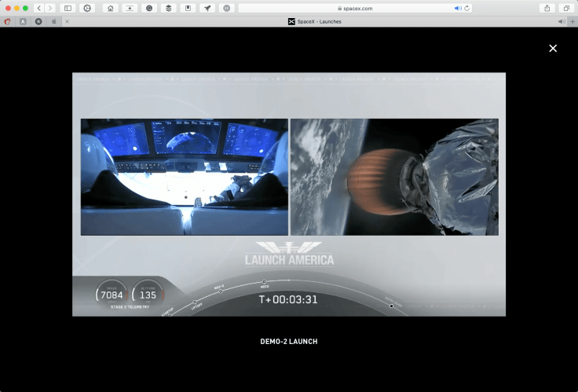Click the spacex.com address bar

(x=355, y=8)
